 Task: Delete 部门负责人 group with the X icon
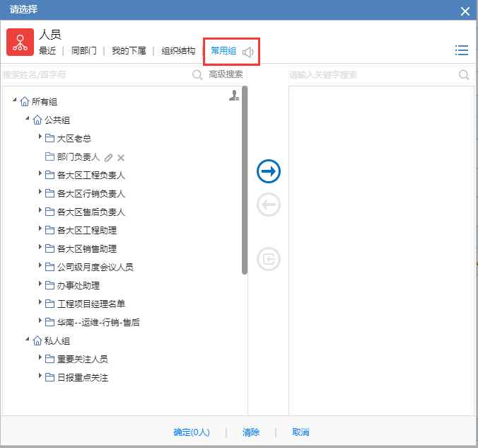[x=121, y=157]
